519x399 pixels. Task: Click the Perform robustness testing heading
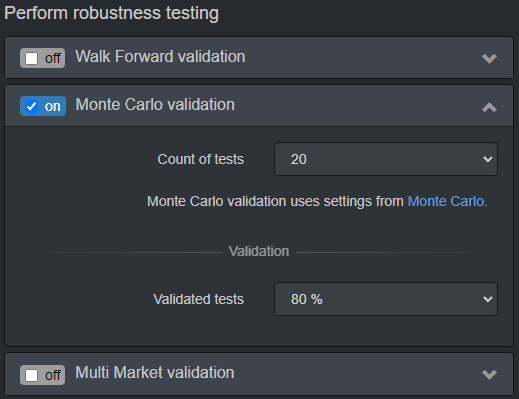(x=111, y=13)
